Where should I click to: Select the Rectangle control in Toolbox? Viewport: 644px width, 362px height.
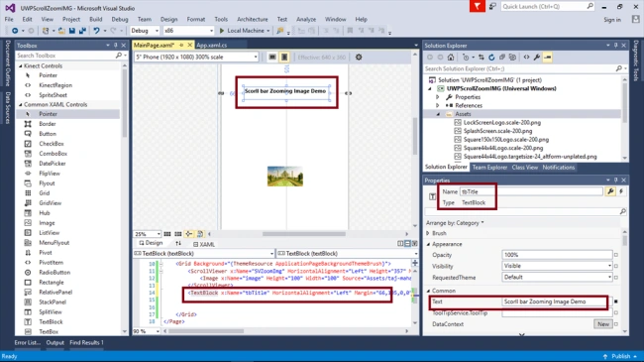[x=52, y=283]
